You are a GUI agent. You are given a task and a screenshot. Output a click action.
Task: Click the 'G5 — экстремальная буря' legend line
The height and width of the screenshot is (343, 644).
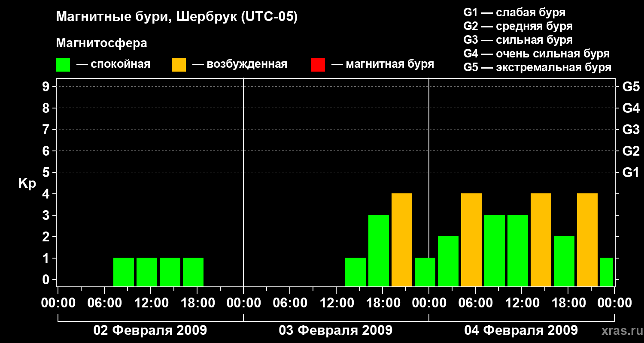click(538, 67)
